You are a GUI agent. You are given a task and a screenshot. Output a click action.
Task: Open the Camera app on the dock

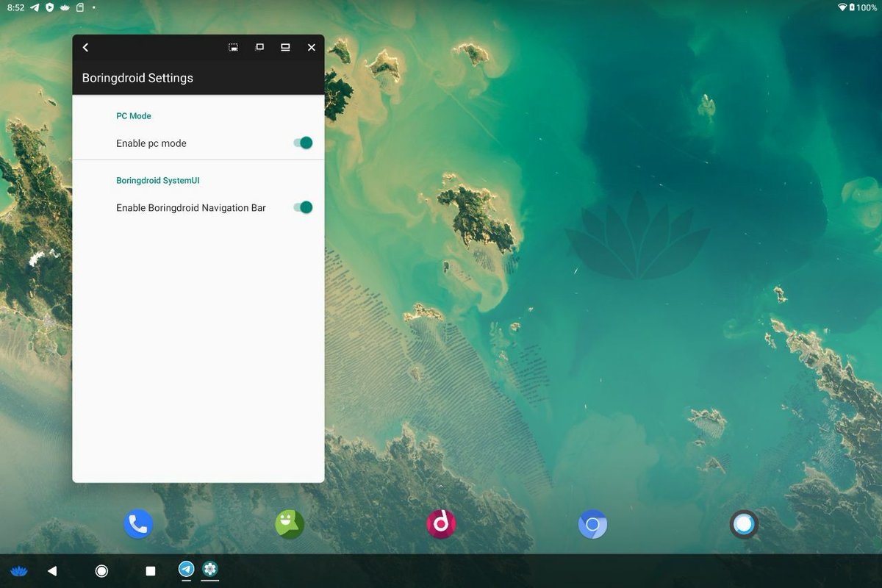[x=744, y=524]
